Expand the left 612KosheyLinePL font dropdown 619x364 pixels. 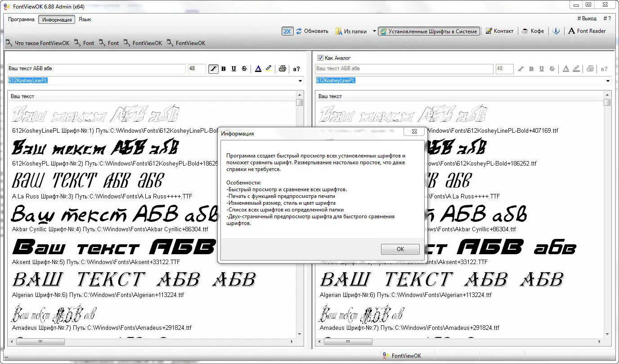click(300, 81)
